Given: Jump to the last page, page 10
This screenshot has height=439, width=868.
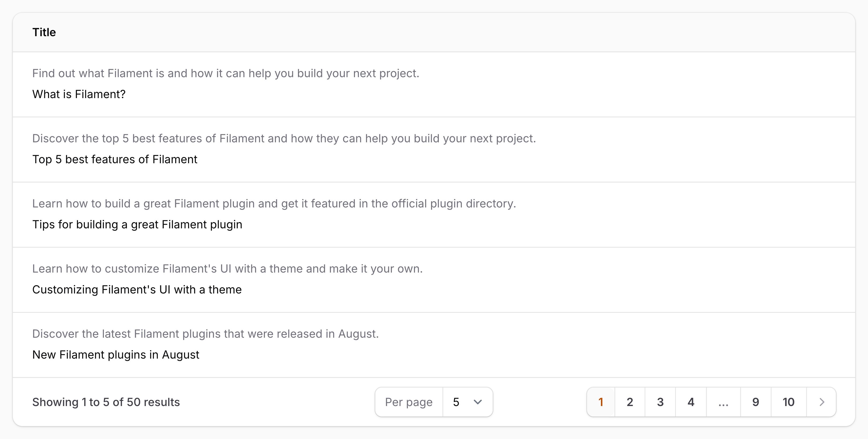Looking at the screenshot, I should (x=788, y=402).
